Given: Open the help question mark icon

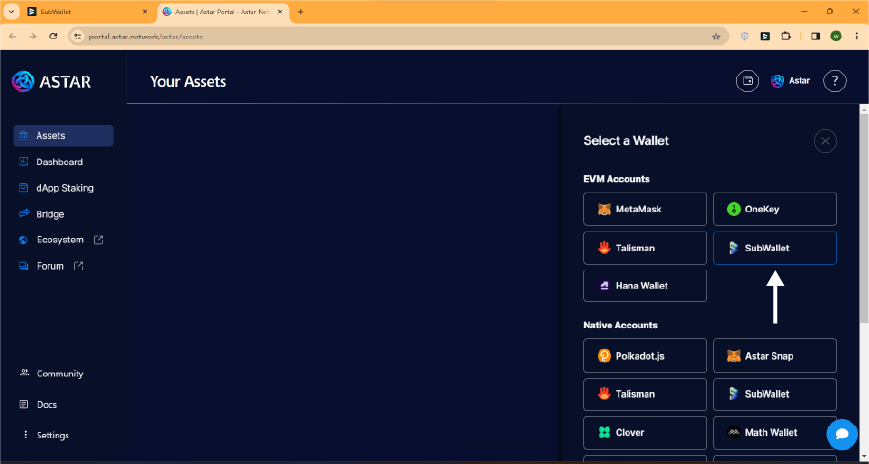Looking at the screenshot, I should [836, 81].
